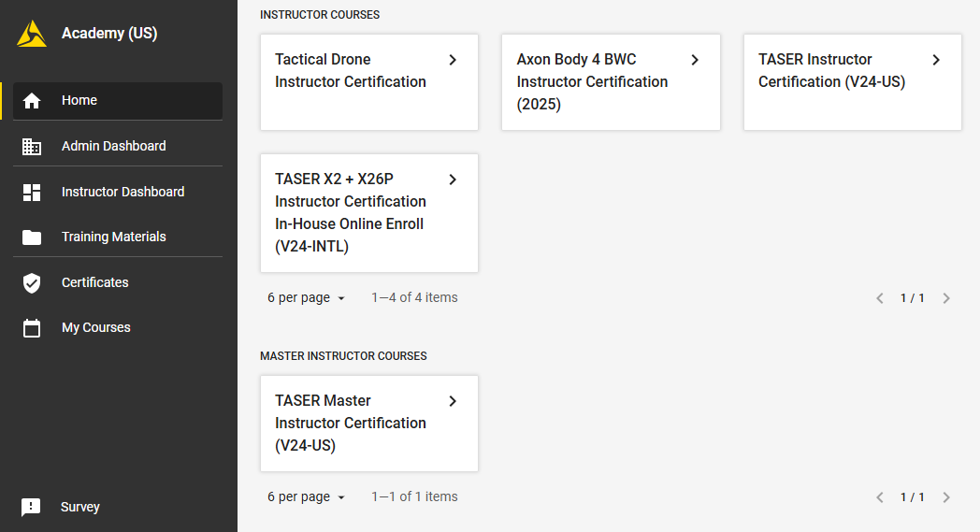
Task: Expand Tactical Drone Instructor Certification chevron
Action: click(453, 60)
